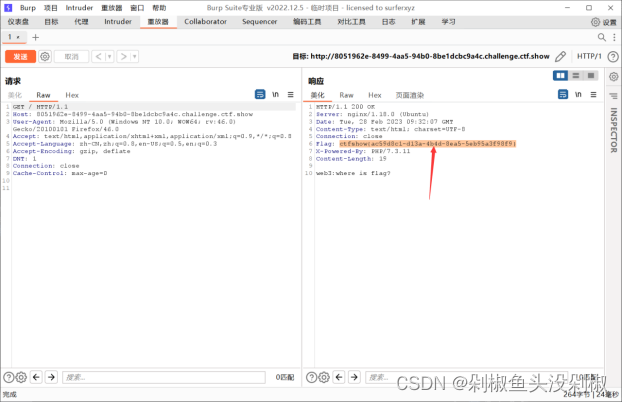This screenshot has height=402, width=623.
Task: Choose top-bottom layout icon
Action: 576,75
